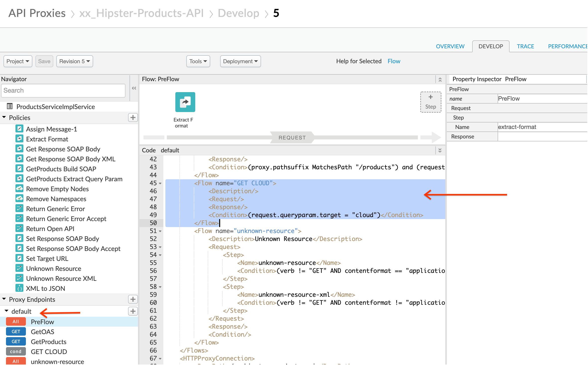
Task: Add a new policy with Policies plus button
Action: click(133, 118)
